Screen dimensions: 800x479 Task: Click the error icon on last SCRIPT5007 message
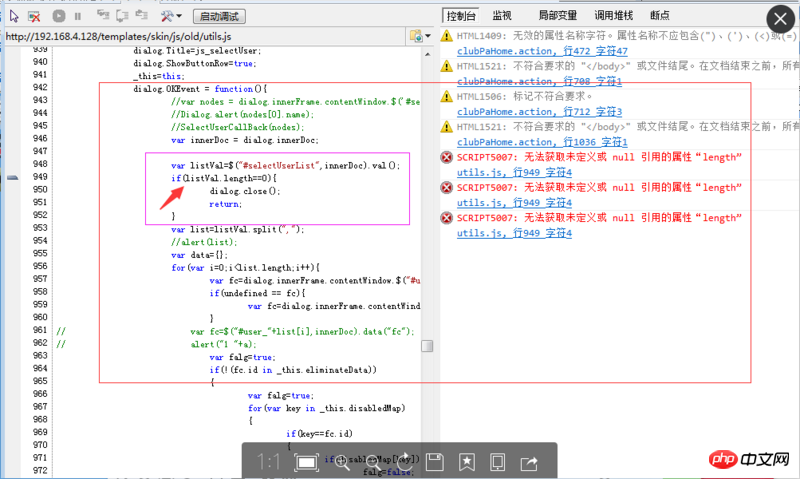[447, 218]
